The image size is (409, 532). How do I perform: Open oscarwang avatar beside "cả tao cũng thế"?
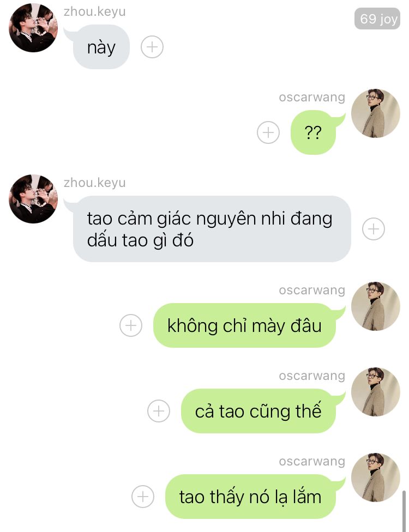click(375, 392)
